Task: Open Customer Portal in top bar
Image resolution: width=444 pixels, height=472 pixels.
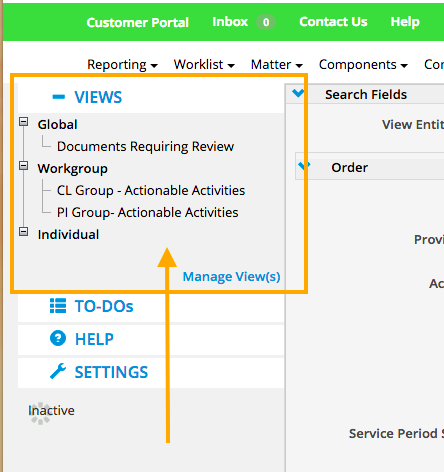Action: click(x=138, y=22)
